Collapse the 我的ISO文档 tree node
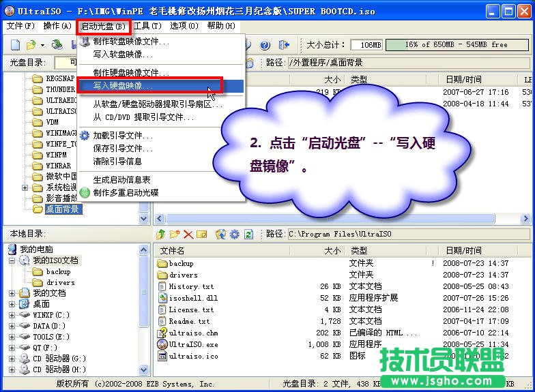Screen dimensions: 535x392 pos(13,260)
